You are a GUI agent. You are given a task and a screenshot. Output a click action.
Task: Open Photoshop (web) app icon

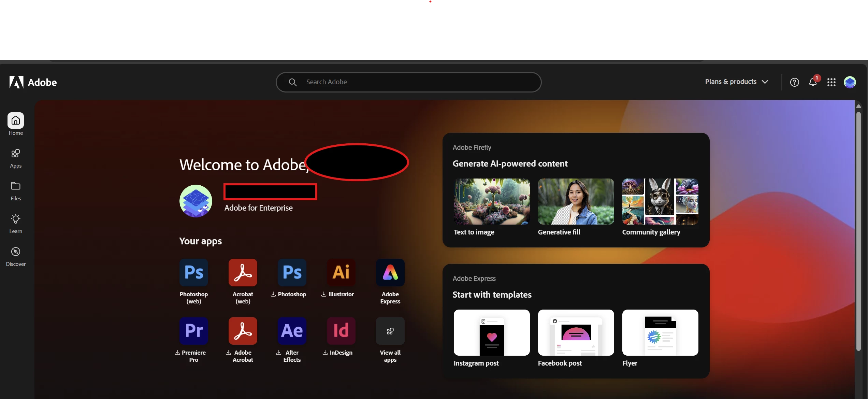194,272
